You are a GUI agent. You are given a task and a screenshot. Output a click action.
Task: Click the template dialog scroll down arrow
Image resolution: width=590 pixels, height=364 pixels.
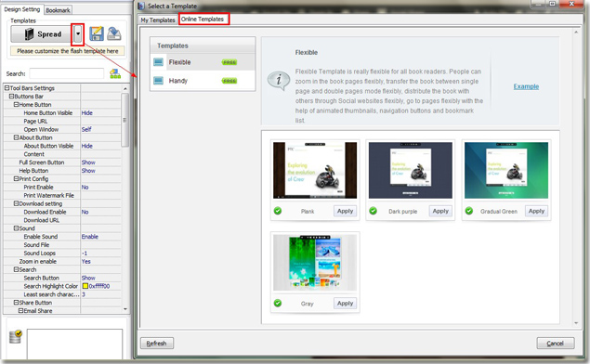pos(576,323)
